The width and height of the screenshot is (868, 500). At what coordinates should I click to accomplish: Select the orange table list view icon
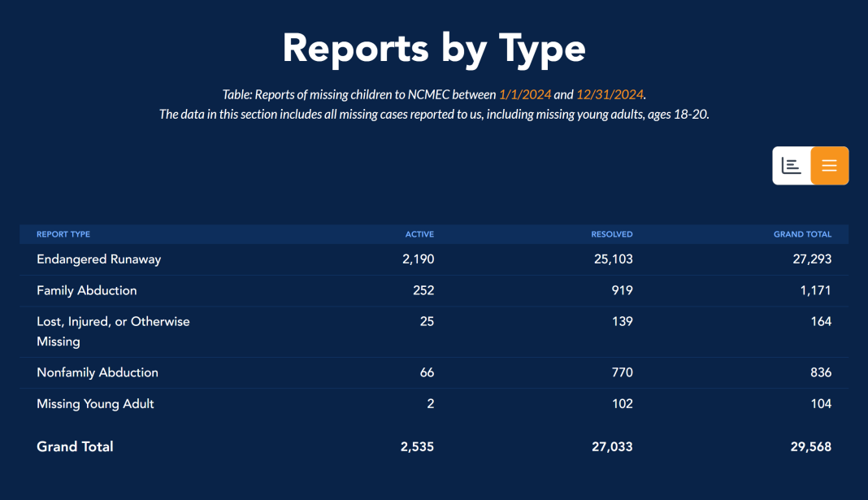(x=829, y=166)
